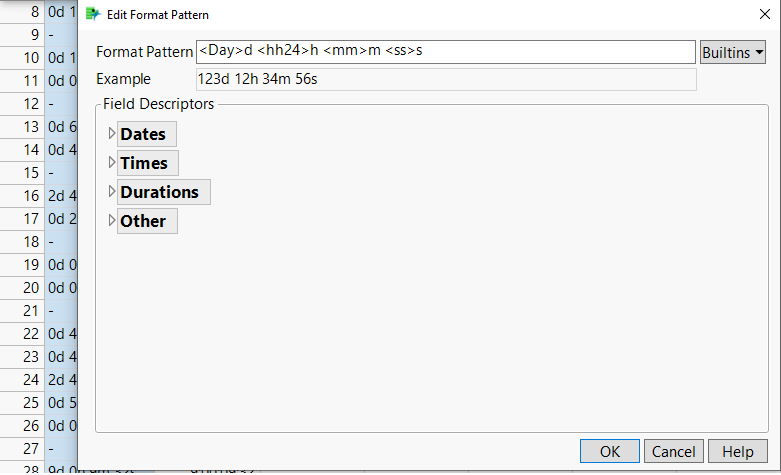Expand the Dates disclosure triangle
781x475 pixels.
(x=111, y=134)
